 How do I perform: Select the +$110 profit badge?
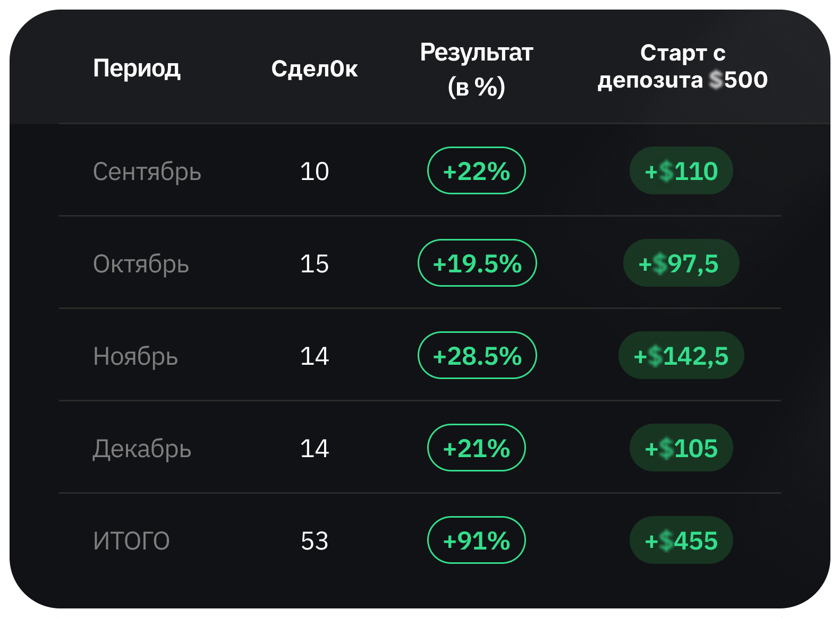[x=681, y=171]
